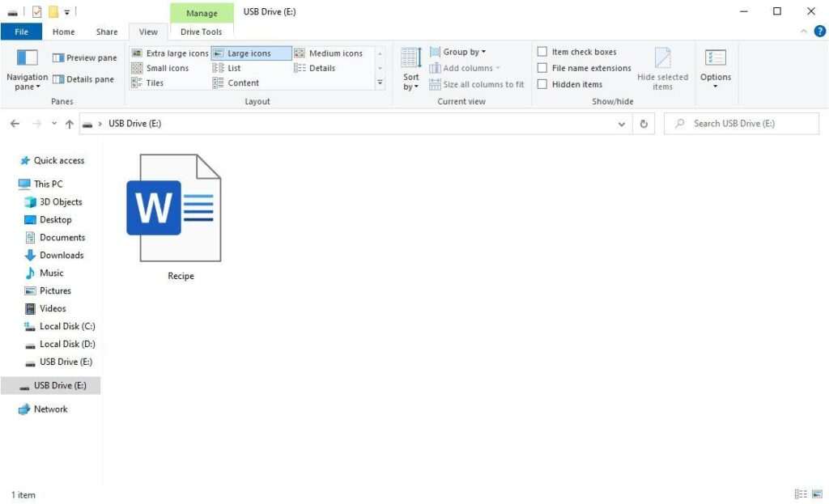829x504 pixels.
Task: Click the Search USB Drive (E:) box
Action: (x=742, y=124)
